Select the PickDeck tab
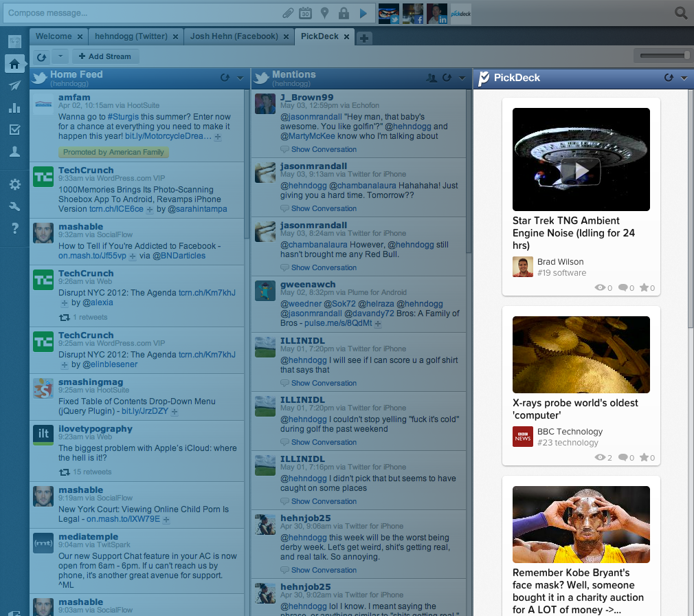Screen dimensions: 694x616 [320, 36]
